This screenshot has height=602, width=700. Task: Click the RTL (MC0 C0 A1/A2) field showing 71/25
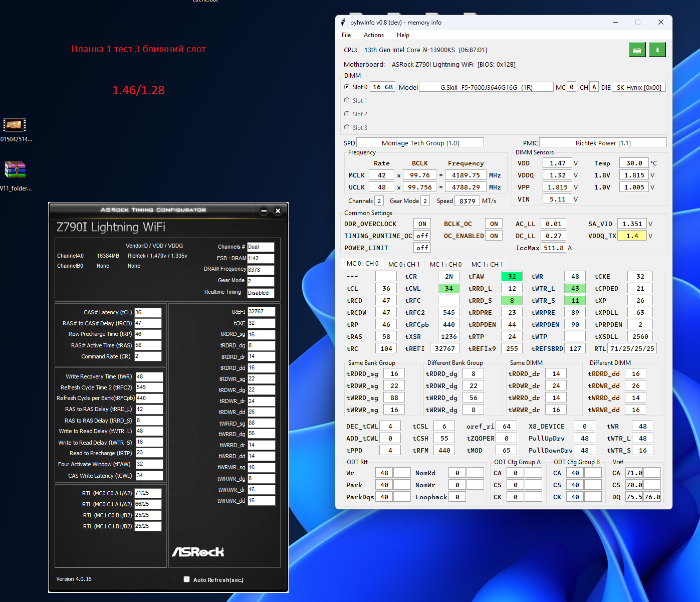pyautogui.click(x=148, y=493)
